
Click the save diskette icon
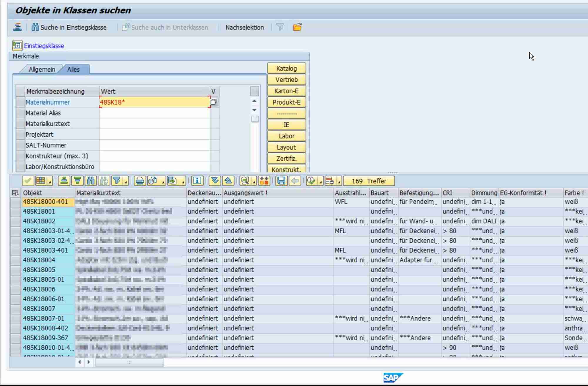click(x=281, y=181)
